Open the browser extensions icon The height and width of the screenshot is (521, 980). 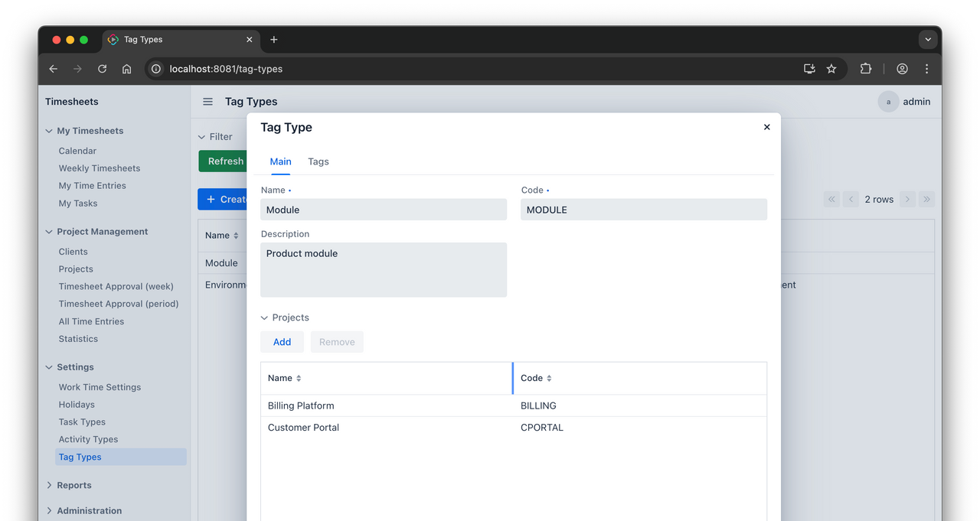coord(865,69)
